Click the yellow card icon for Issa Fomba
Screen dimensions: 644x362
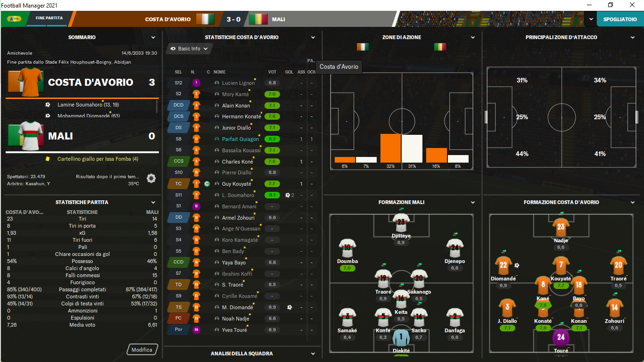pyautogui.click(x=48, y=159)
